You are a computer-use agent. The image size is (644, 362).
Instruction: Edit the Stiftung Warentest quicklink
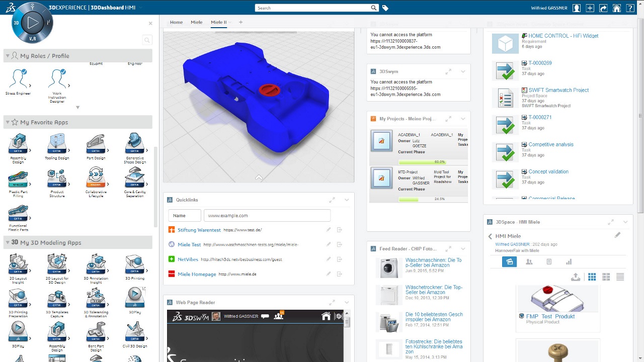click(329, 230)
